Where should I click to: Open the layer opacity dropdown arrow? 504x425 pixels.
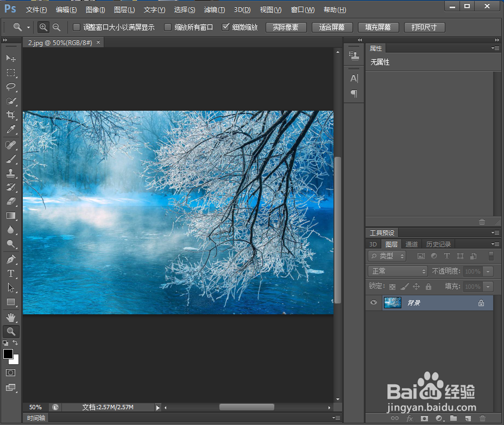coord(488,271)
